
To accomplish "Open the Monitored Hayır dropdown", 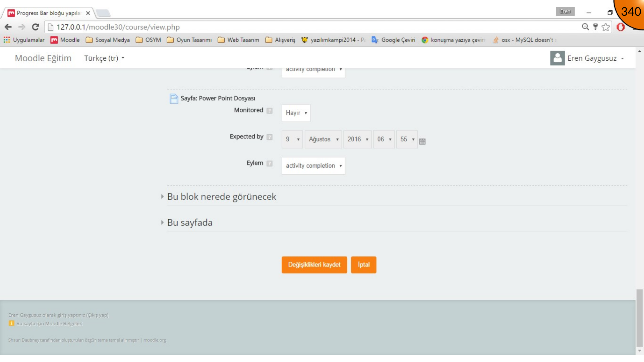I will pyautogui.click(x=296, y=113).
